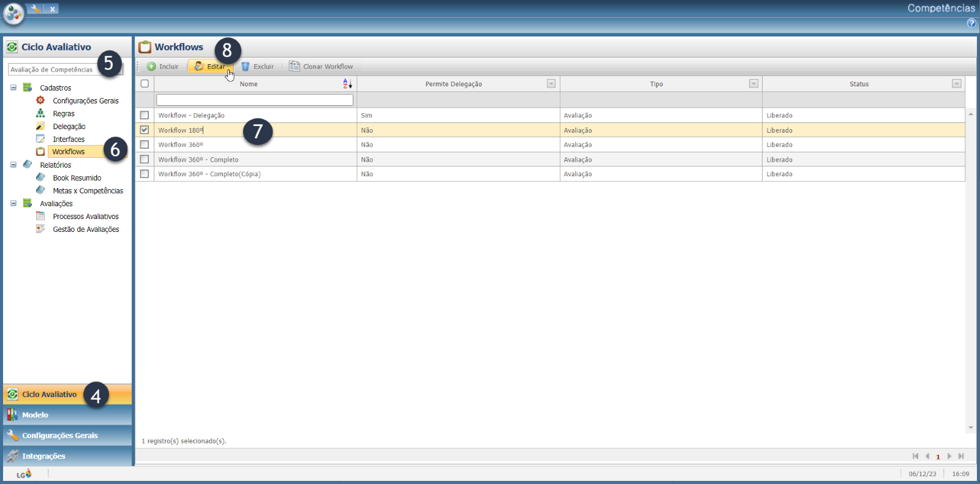Open the Delegação tree item
This screenshot has height=484, width=980.
click(69, 127)
